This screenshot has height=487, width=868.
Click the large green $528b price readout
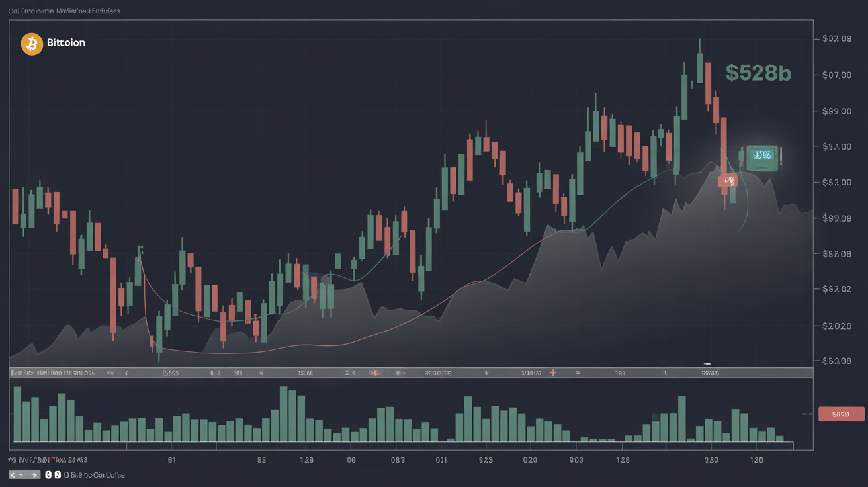tap(758, 73)
